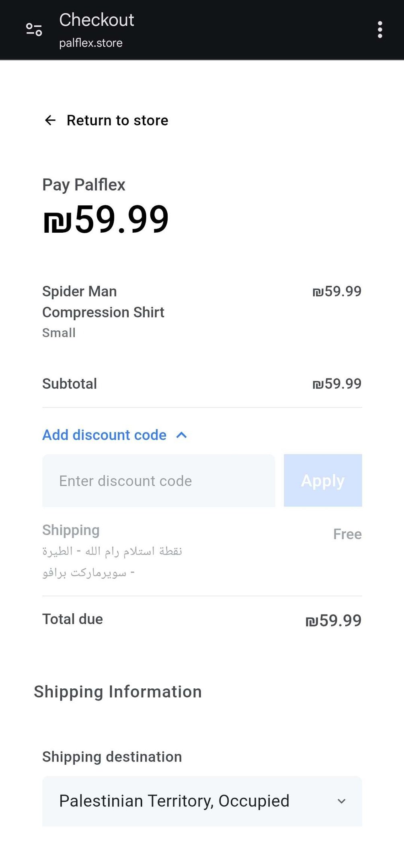404x868 pixels.
Task: Open the site settings icon in the header
Action: pyautogui.click(x=34, y=30)
